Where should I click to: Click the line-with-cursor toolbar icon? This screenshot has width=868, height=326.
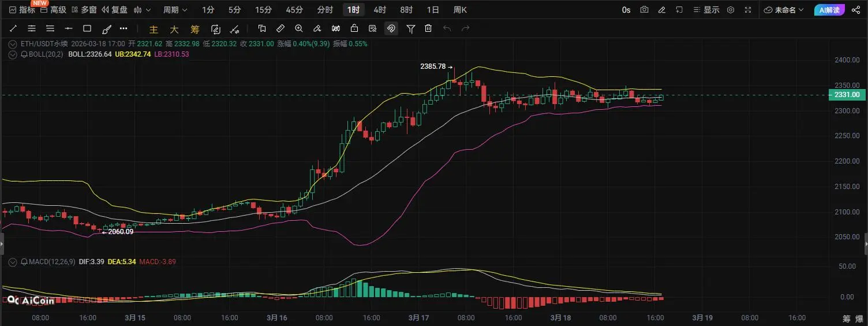tap(234, 29)
